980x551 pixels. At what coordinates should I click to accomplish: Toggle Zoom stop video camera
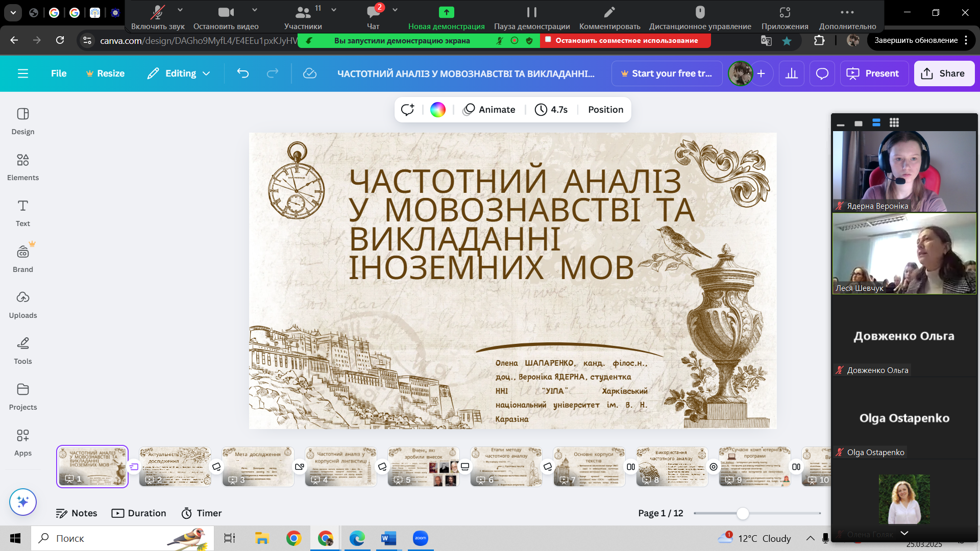[x=226, y=17]
